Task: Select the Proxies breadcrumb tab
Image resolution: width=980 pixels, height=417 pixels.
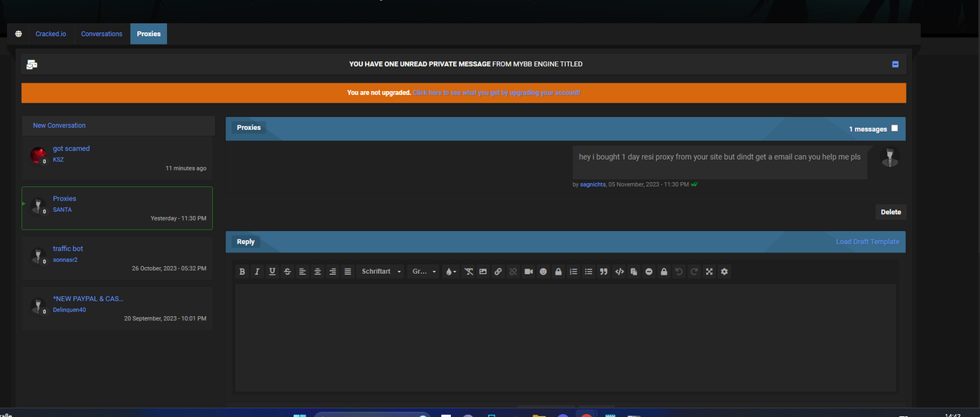Action: click(x=149, y=34)
